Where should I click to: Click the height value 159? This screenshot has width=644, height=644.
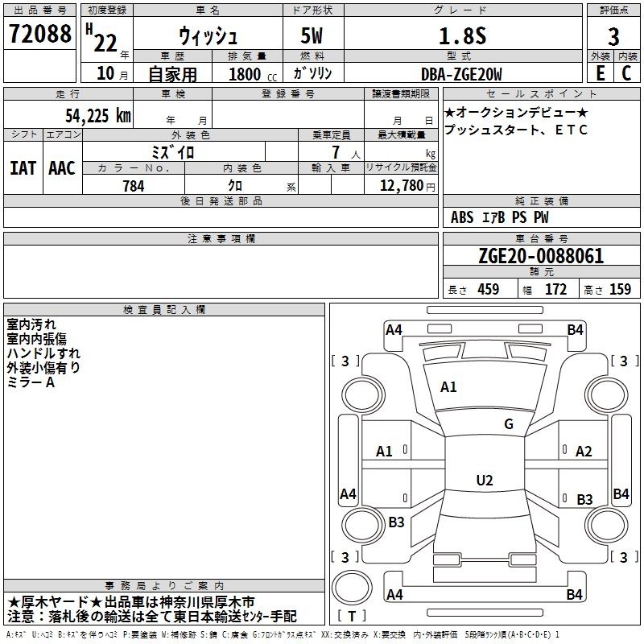coord(620,289)
